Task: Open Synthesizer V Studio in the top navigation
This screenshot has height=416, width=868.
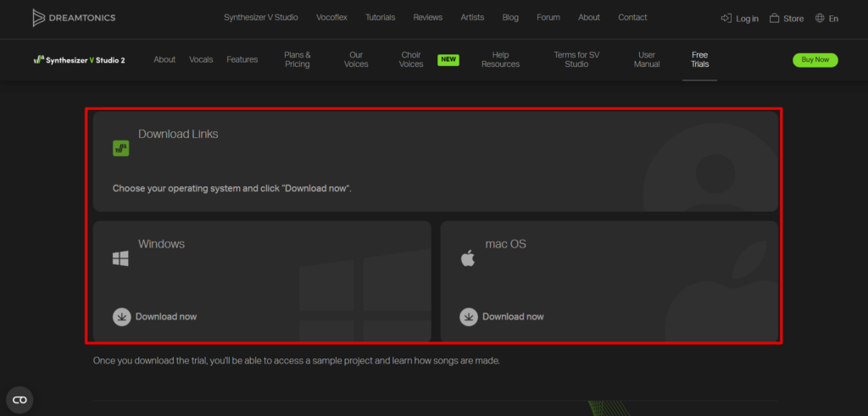Action: click(x=261, y=18)
